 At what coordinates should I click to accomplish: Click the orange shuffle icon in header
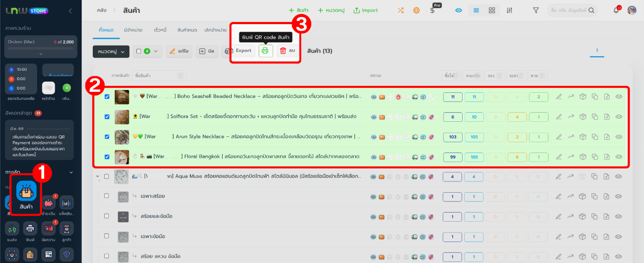400,10
